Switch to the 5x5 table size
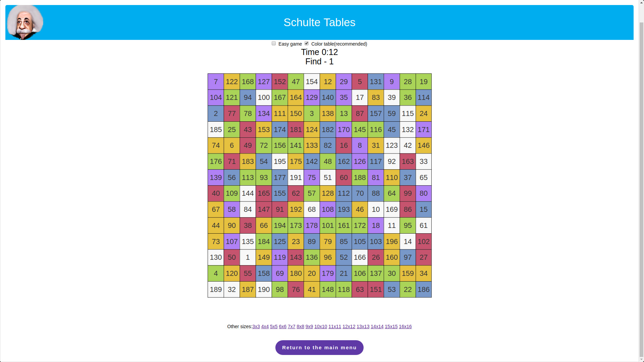This screenshot has width=644, height=362. [274, 326]
